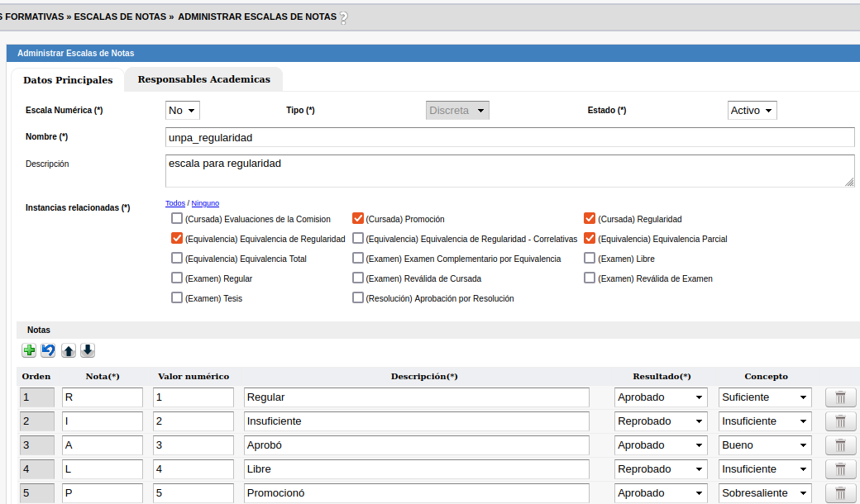The height and width of the screenshot is (504, 860).
Task: Check (Examen) Tesis
Action: coord(177,297)
